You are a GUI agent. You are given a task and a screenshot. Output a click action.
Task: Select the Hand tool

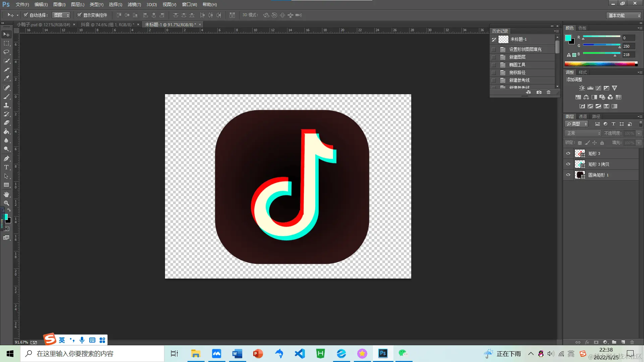point(6,194)
